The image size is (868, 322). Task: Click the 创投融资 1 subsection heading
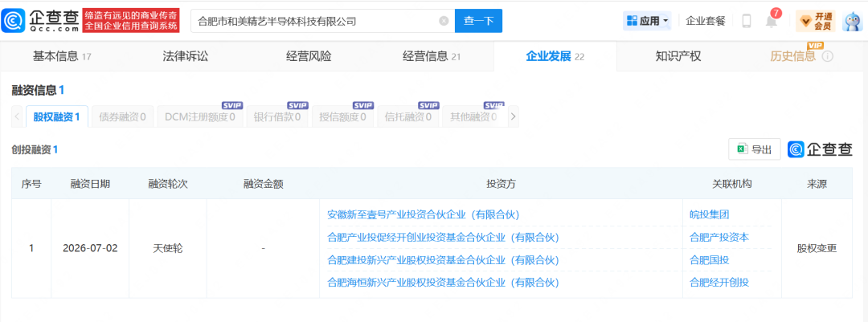tap(35, 149)
